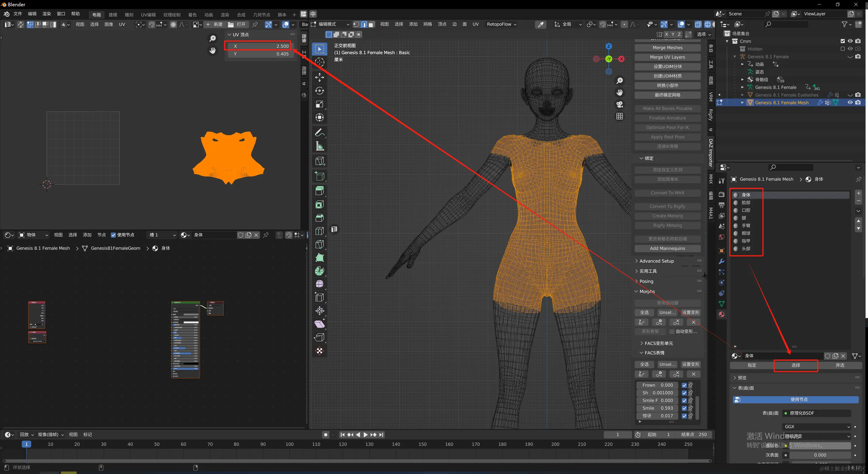Adjust the Smile morph value slider
868x474 pixels.
point(657,408)
